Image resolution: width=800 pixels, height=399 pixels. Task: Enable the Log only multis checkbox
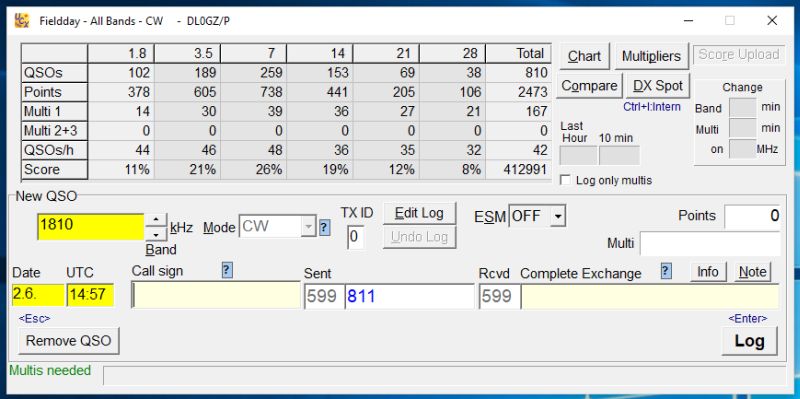point(565,181)
